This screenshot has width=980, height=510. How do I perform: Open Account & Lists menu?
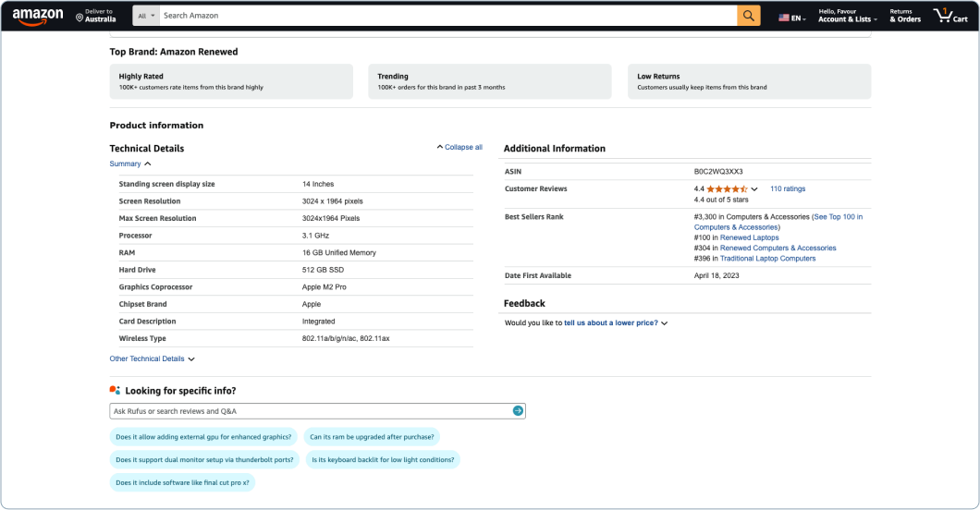848,16
